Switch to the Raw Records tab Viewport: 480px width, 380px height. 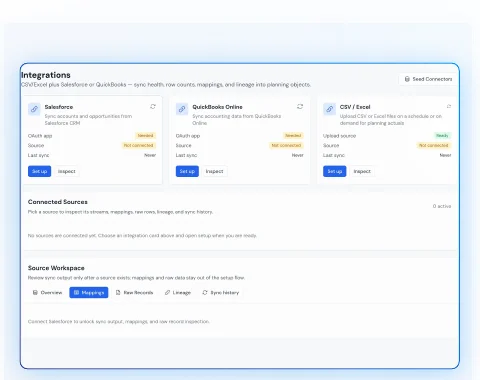(x=134, y=293)
